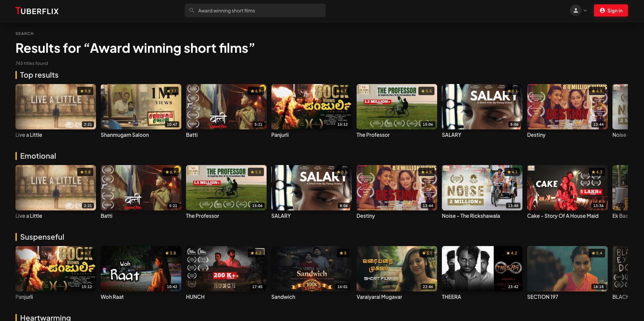Open Varaiyarai Mugavar thumbnail
This screenshot has width=644, height=321.
397,269
